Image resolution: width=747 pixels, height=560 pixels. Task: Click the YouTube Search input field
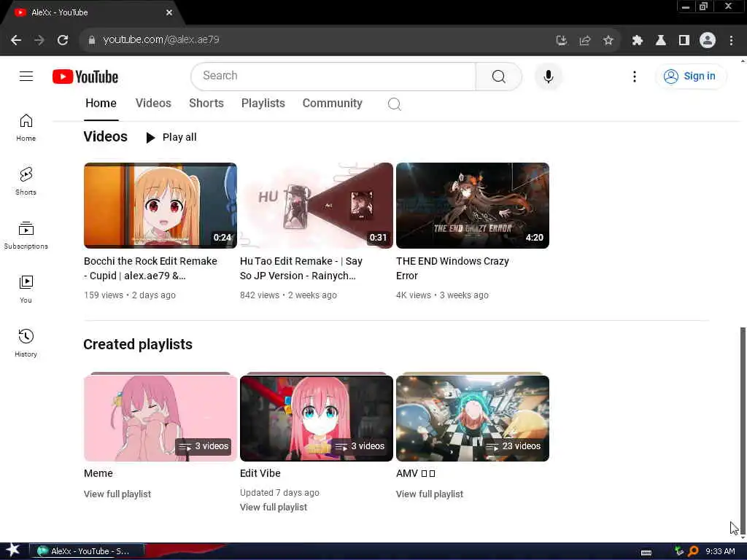pos(333,76)
